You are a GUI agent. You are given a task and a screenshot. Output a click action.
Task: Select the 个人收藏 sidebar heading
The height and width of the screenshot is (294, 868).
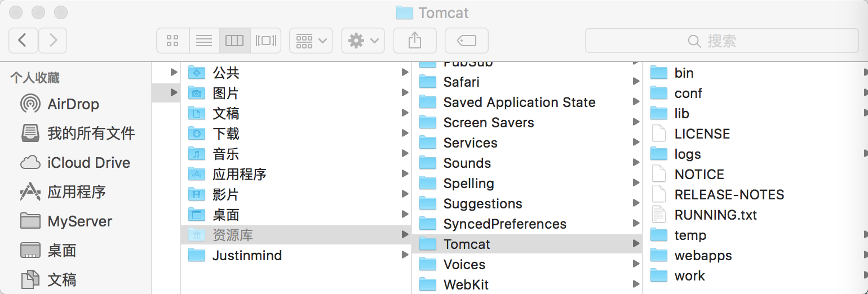(x=35, y=78)
